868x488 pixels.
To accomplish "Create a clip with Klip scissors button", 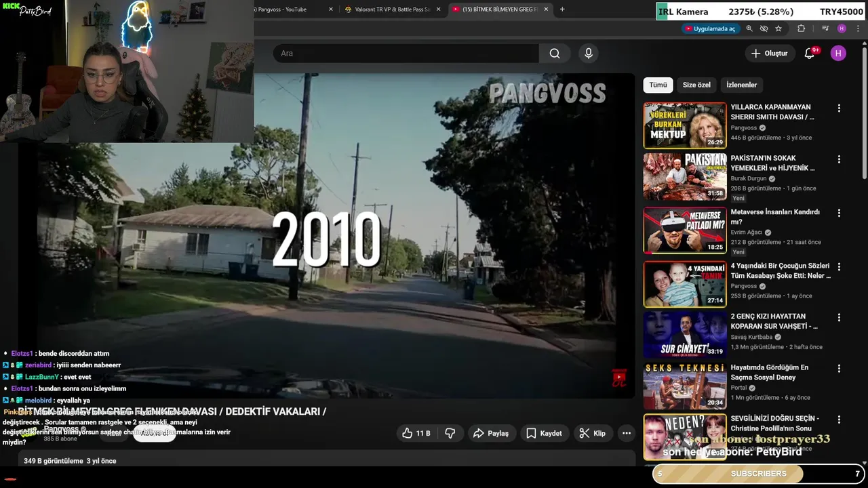I will [592, 433].
